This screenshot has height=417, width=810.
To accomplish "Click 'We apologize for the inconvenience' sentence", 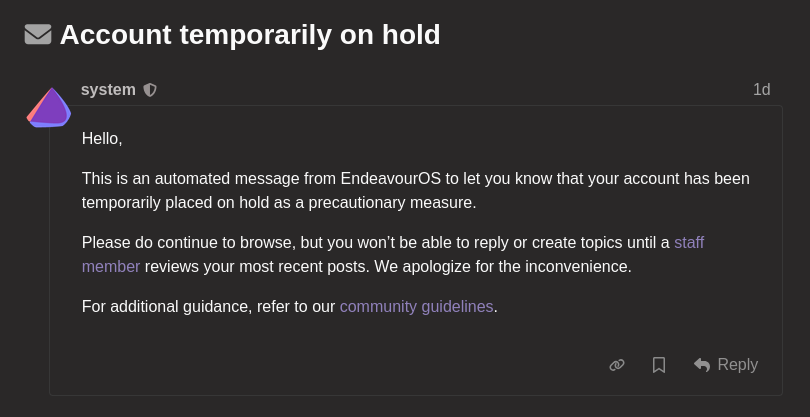I will point(503,267).
